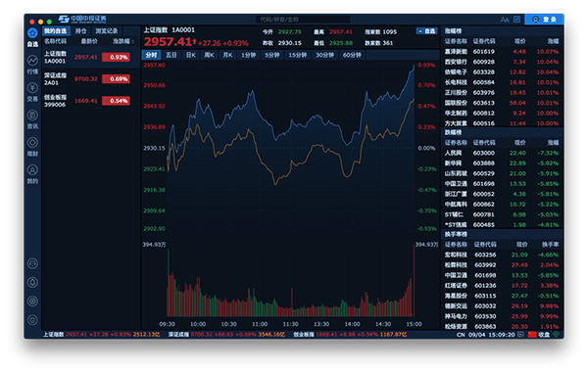Click the 0.54% change badge

click(x=116, y=101)
